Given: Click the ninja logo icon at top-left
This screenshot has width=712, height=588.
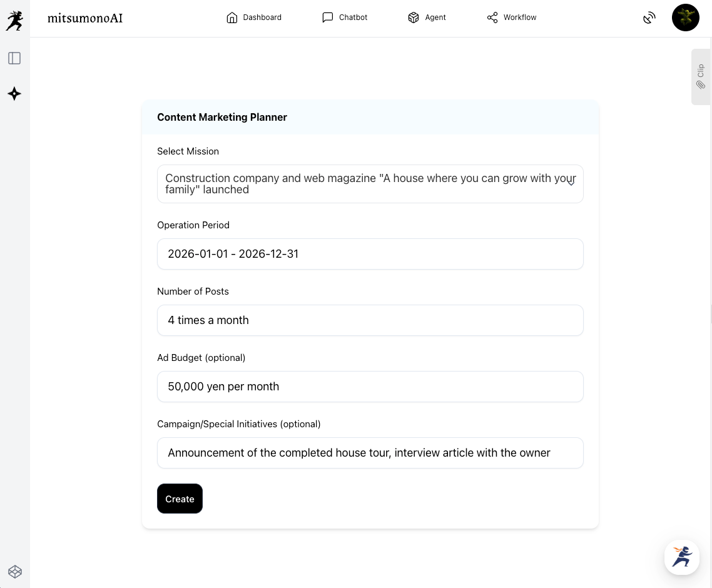Looking at the screenshot, I should click(14, 21).
